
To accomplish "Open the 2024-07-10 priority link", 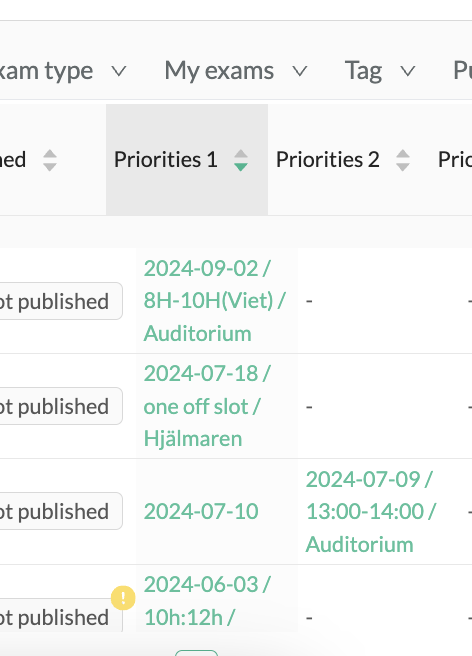I will coord(201,511).
